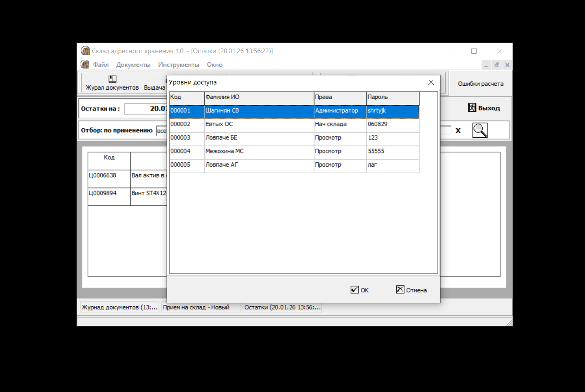Image resolution: width=585 pixels, height=392 pixels.
Task: Close the Уровни доступа dialog
Action: coord(431,82)
